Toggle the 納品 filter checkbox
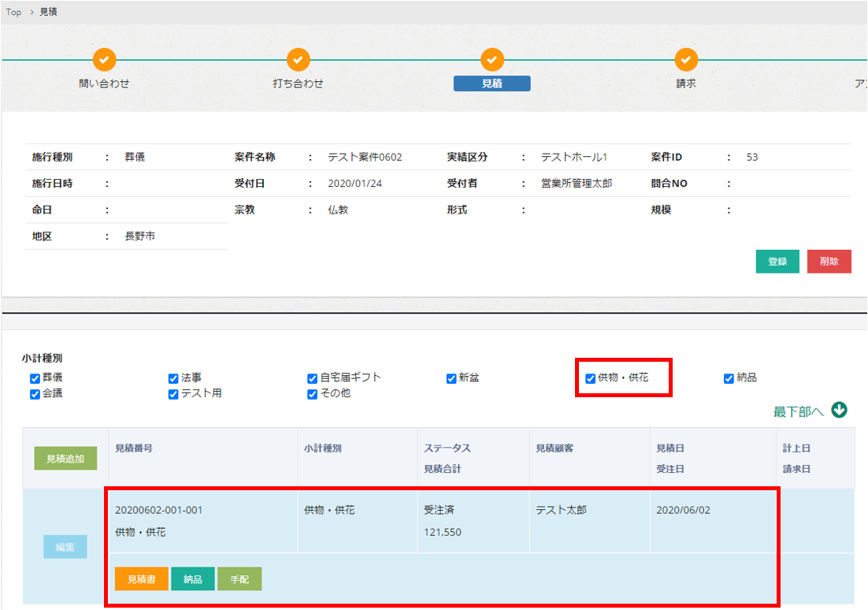The image size is (868, 610). point(729,378)
